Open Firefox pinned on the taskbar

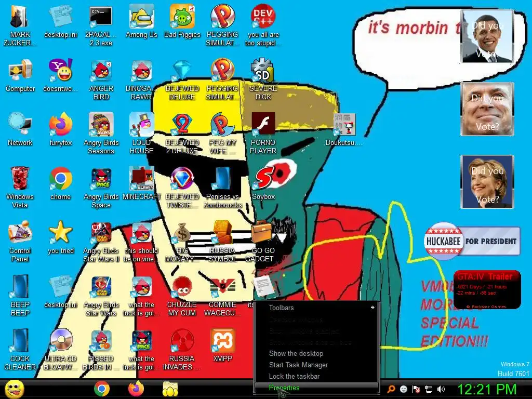click(x=136, y=389)
